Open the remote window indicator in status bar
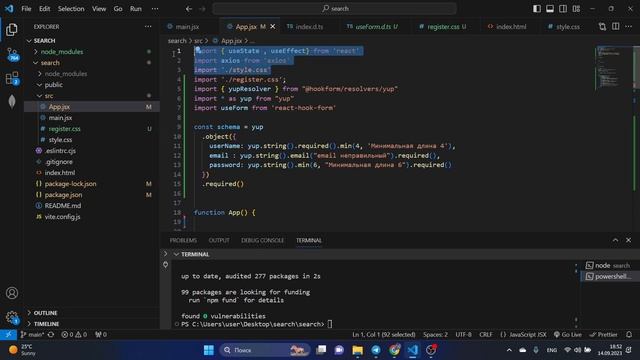Screen dimensions: 640x360 8,334
